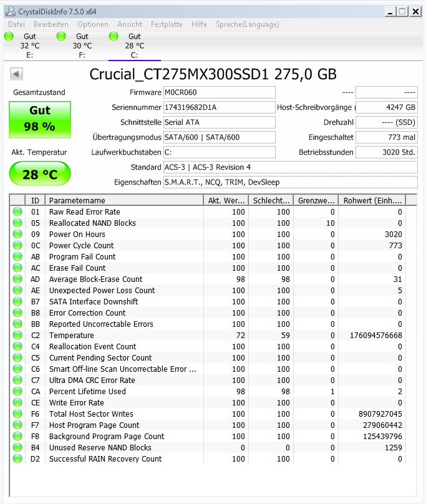
Task: Select the Smart Off-line Scan Uncorrectable Error row name
Action: pyautogui.click(x=122, y=369)
